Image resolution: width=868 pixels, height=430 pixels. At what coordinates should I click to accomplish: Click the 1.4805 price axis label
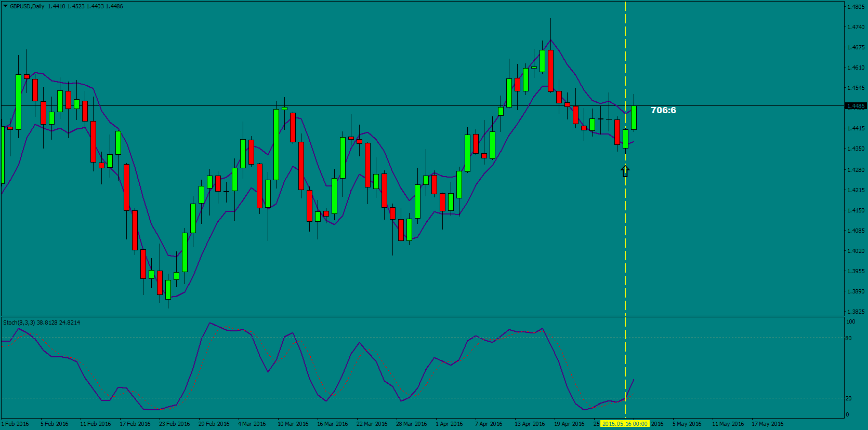pyautogui.click(x=856, y=7)
